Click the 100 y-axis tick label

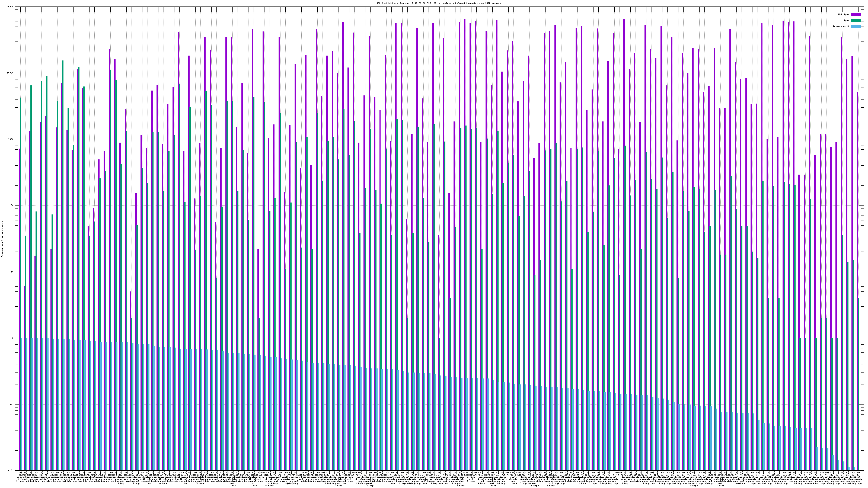point(12,206)
